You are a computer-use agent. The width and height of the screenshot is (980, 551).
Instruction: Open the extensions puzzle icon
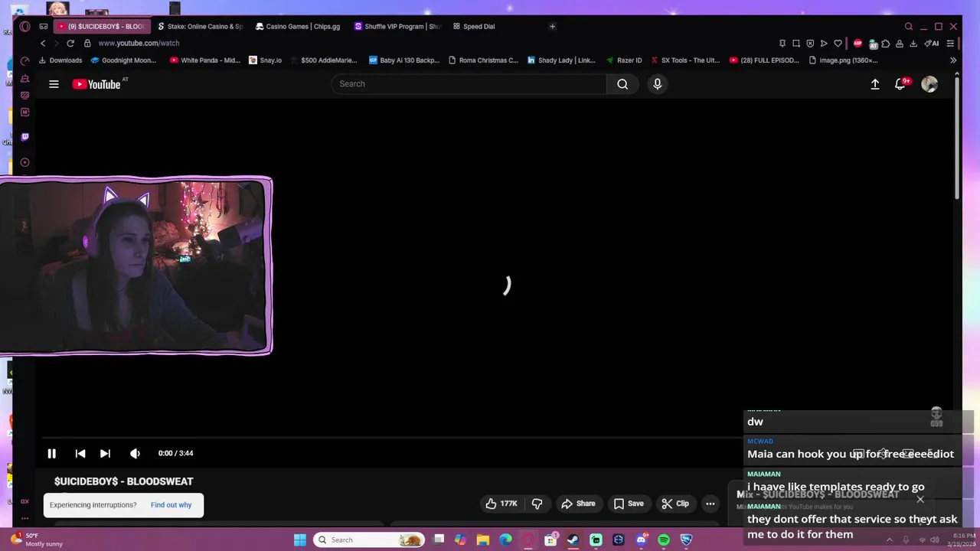[886, 44]
